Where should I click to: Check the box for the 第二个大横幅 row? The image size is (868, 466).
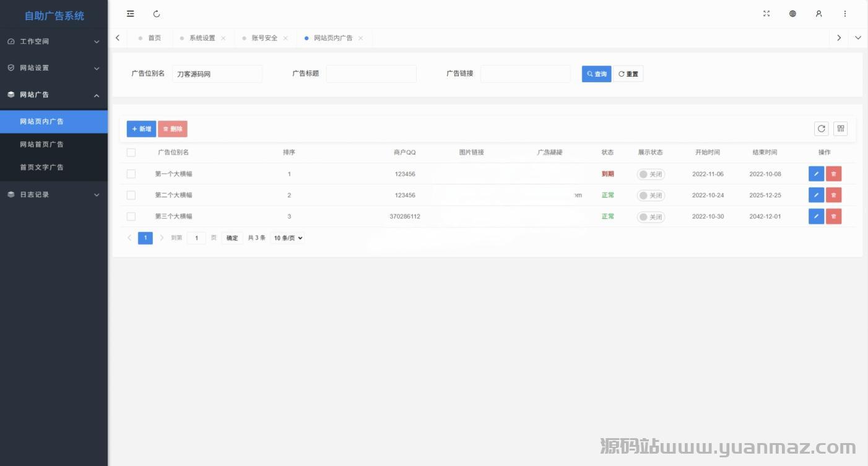pyautogui.click(x=131, y=195)
